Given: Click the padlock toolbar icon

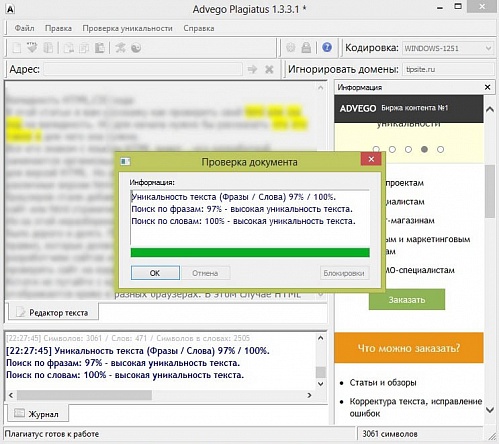Looking at the screenshot, I should pyautogui.click(x=306, y=48).
